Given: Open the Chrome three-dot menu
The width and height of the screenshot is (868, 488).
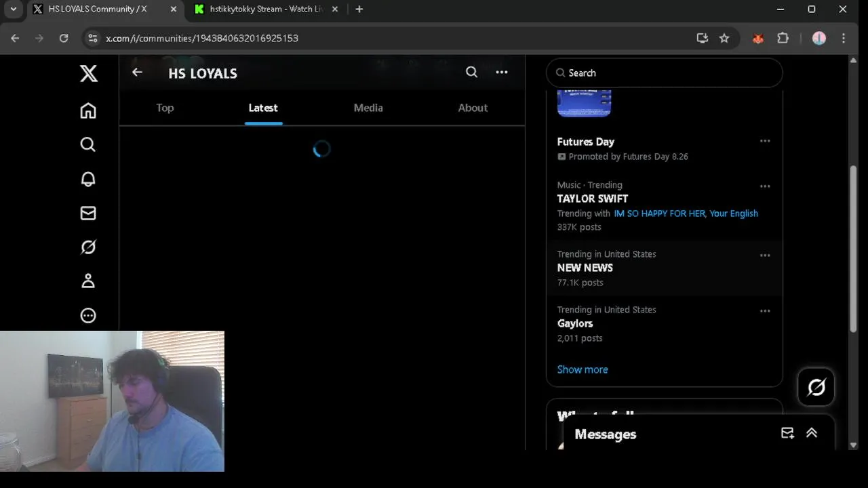Looking at the screenshot, I should tap(844, 38).
